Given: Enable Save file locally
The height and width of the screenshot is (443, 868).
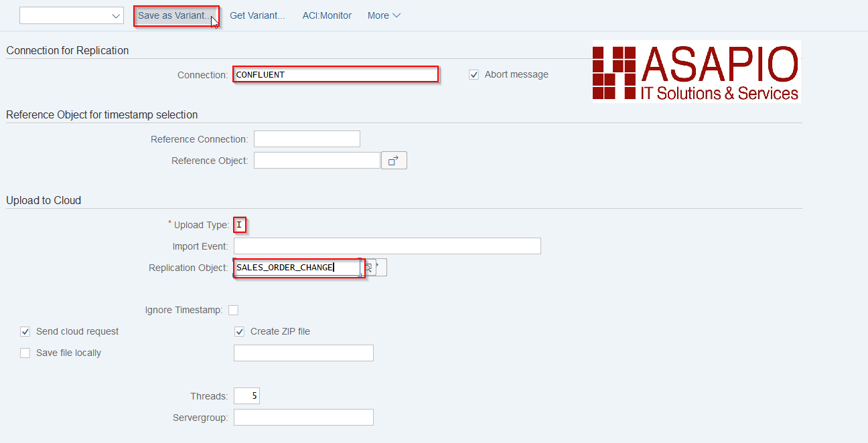Looking at the screenshot, I should (x=25, y=353).
